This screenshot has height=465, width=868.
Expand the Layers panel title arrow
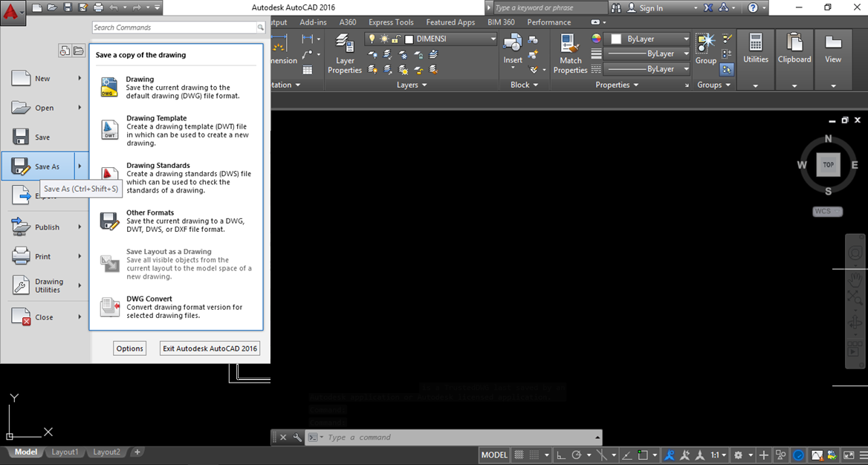424,85
